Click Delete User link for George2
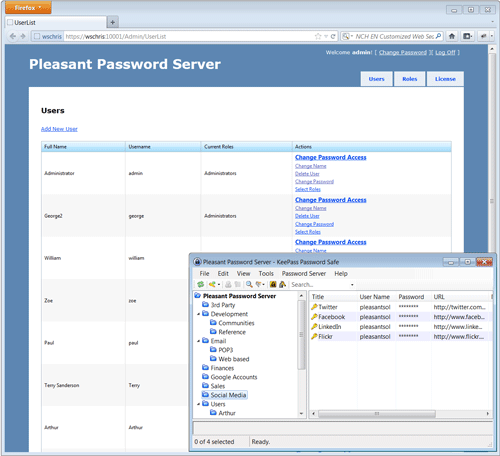Viewport: 500px width, 456px height. click(307, 216)
